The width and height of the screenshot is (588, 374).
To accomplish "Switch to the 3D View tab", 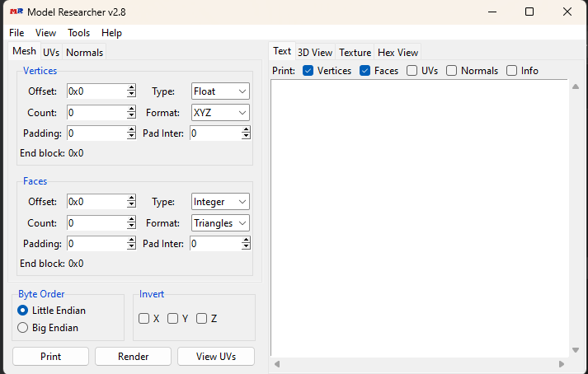I will pos(315,52).
